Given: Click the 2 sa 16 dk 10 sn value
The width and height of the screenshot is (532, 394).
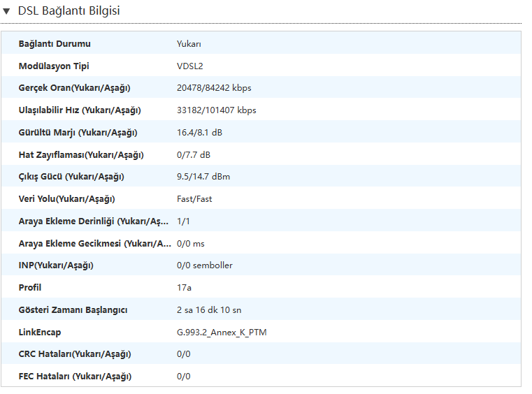Looking at the screenshot, I should pyautogui.click(x=209, y=310).
